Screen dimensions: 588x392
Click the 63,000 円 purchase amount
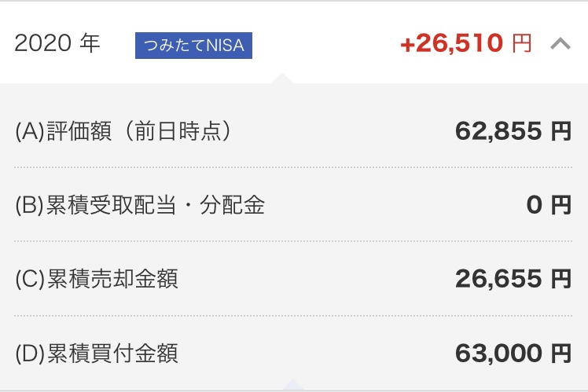[x=513, y=353]
